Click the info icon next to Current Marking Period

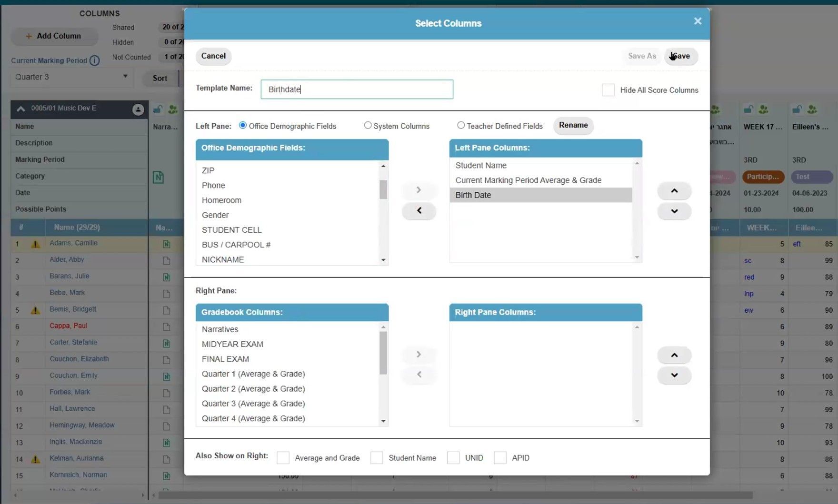tap(95, 60)
